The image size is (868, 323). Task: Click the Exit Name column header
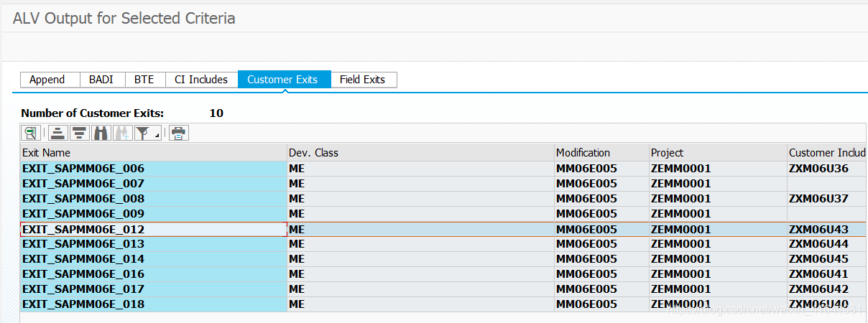(153, 153)
